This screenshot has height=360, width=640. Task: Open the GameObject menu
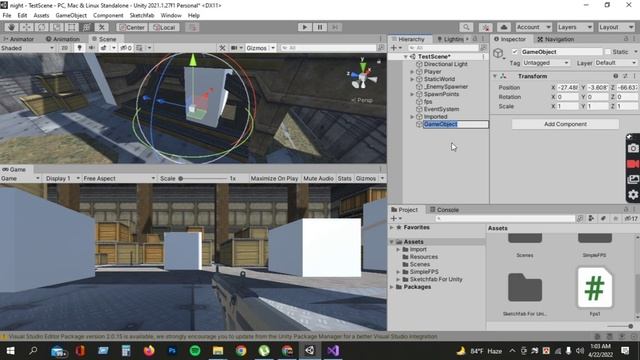click(71, 16)
